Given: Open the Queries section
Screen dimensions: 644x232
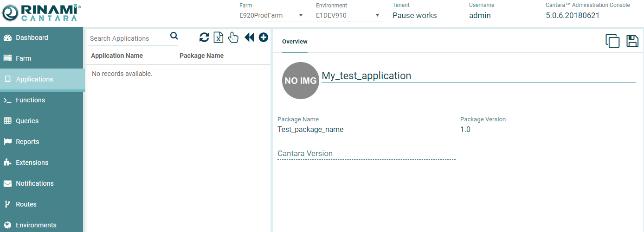Looking at the screenshot, I should tap(27, 121).
